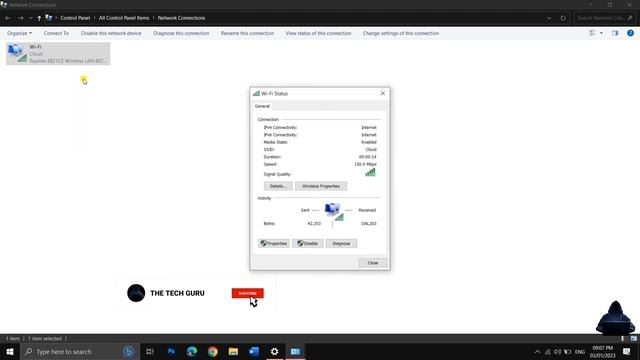Go up one folder level
Image resolution: width=640 pixels, height=360 pixels.
tap(39, 18)
